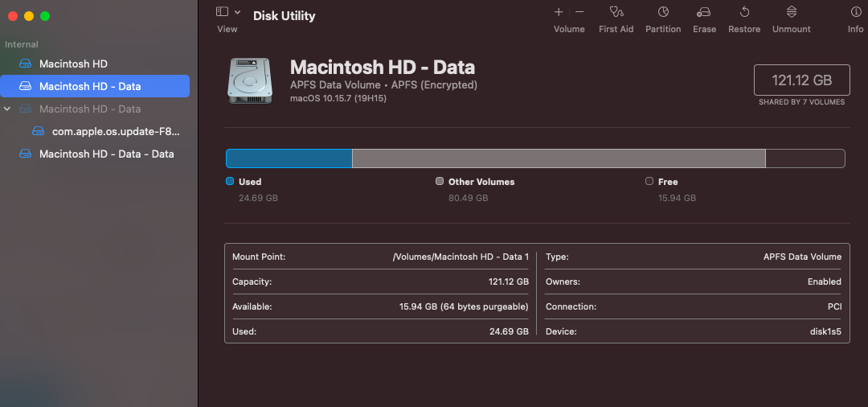868x407 pixels.
Task: Minimize window with the yellow button
Action: 29,16
